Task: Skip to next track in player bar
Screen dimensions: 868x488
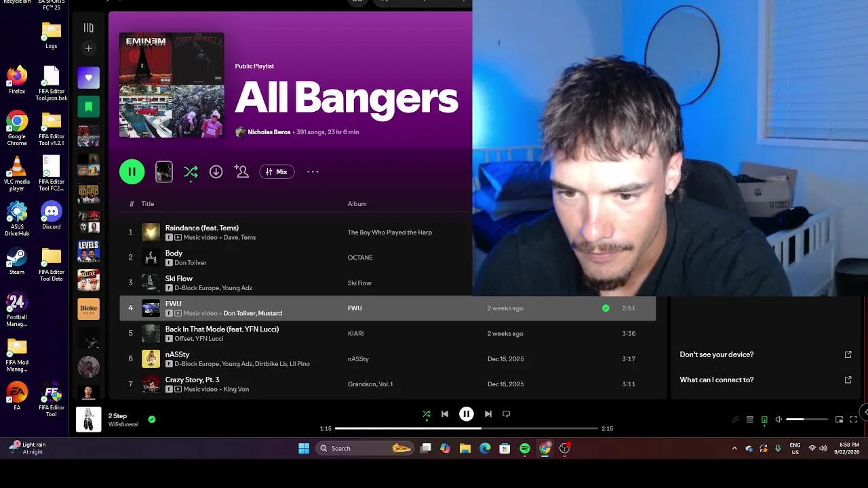Action: coord(488,414)
